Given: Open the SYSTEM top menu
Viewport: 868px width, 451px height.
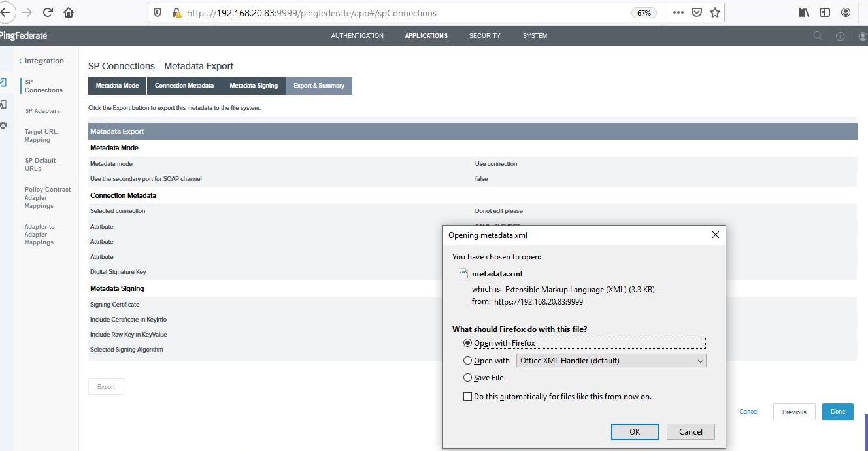Looking at the screenshot, I should [x=535, y=36].
